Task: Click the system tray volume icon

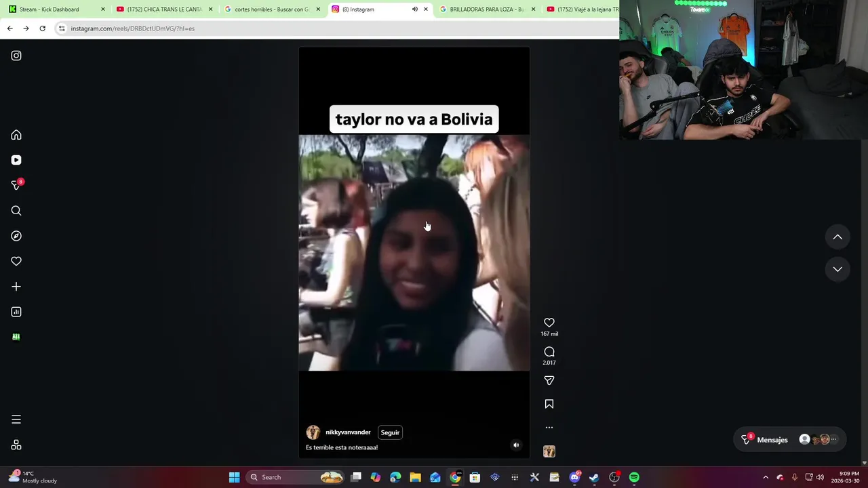Action: tap(820, 477)
